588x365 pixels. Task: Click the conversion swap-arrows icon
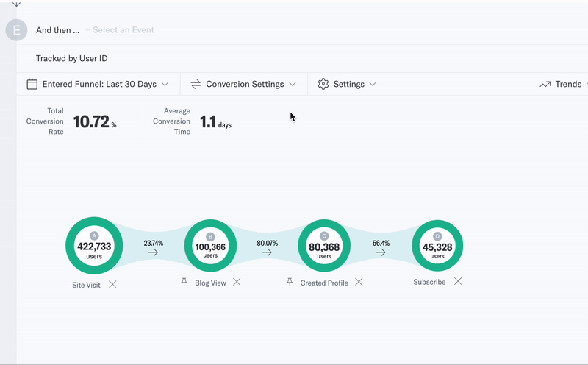[x=196, y=84]
